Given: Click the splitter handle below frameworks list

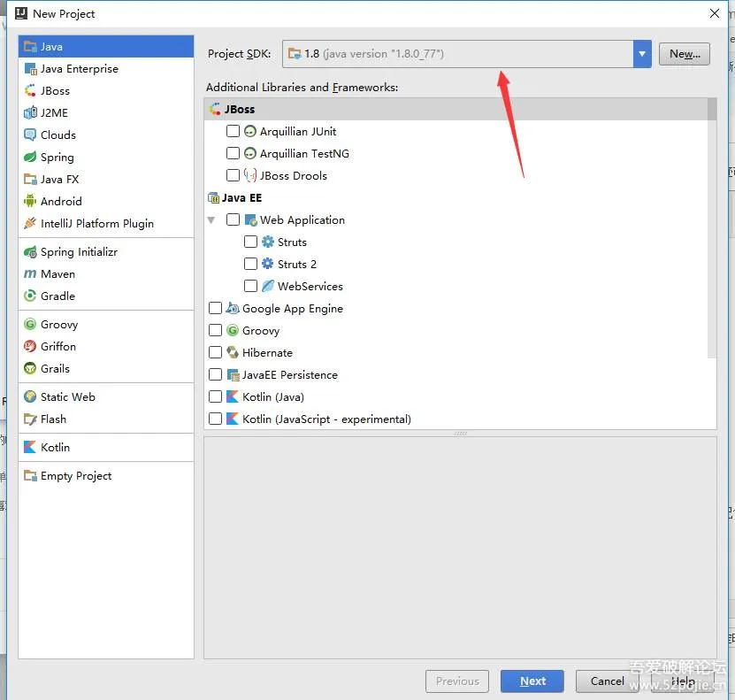Looking at the screenshot, I should pyautogui.click(x=460, y=434).
